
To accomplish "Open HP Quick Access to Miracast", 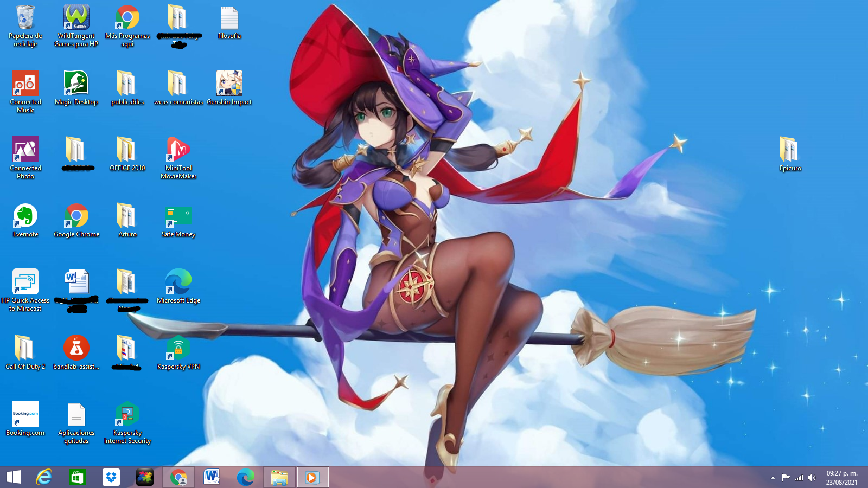I will (25, 290).
